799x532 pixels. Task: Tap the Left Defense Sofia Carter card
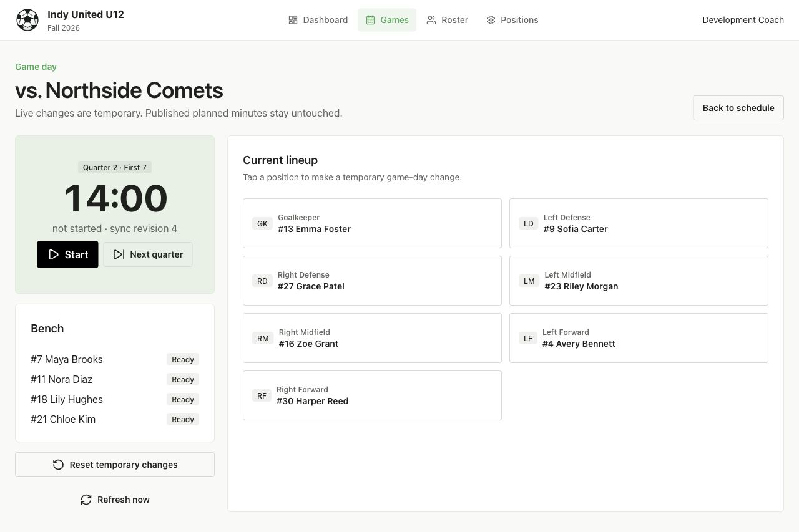(x=639, y=223)
